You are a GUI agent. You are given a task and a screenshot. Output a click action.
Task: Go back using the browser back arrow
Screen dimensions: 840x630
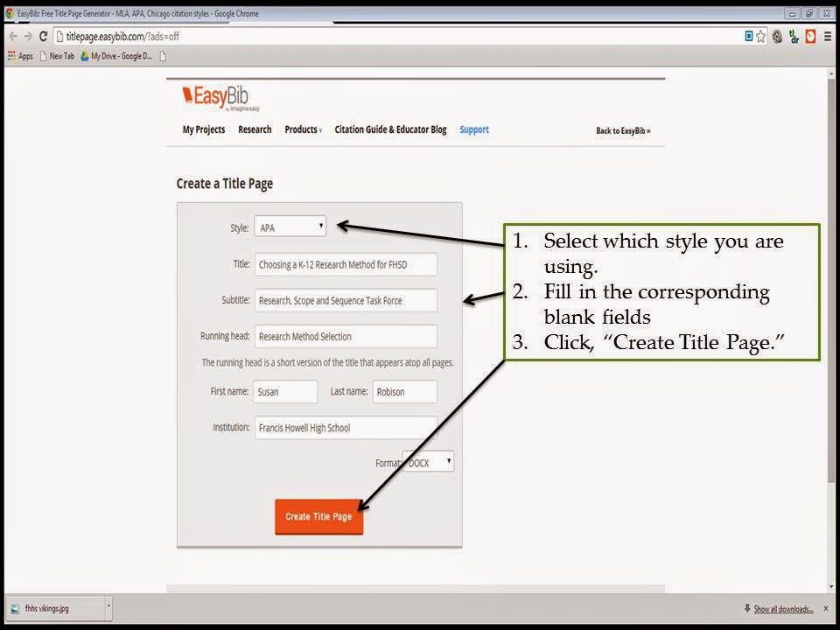(13, 37)
